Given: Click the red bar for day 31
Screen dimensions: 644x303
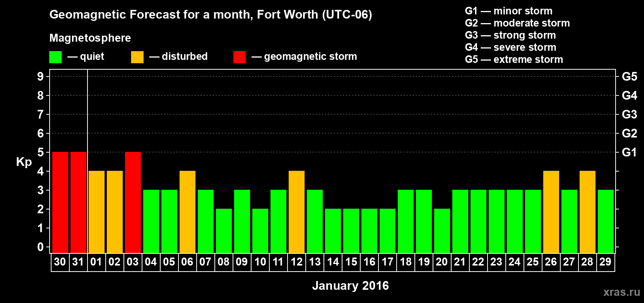Looking at the screenshot, I should pos(78,203).
